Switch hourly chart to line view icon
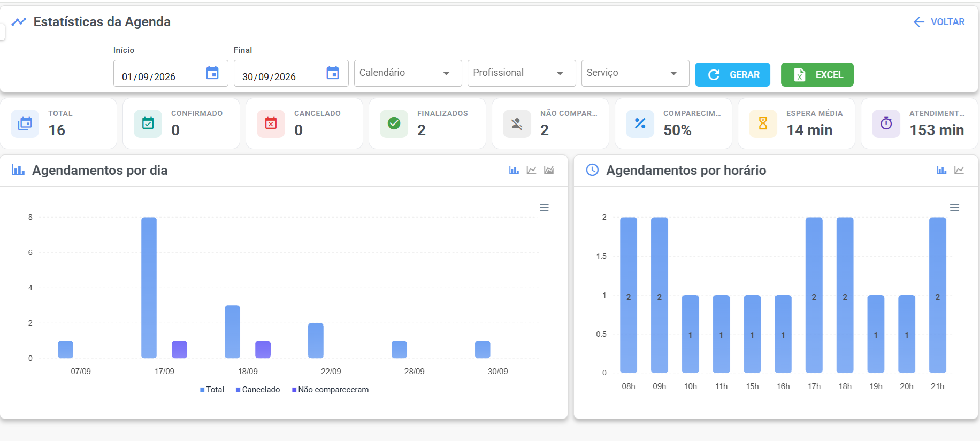 tap(959, 170)
